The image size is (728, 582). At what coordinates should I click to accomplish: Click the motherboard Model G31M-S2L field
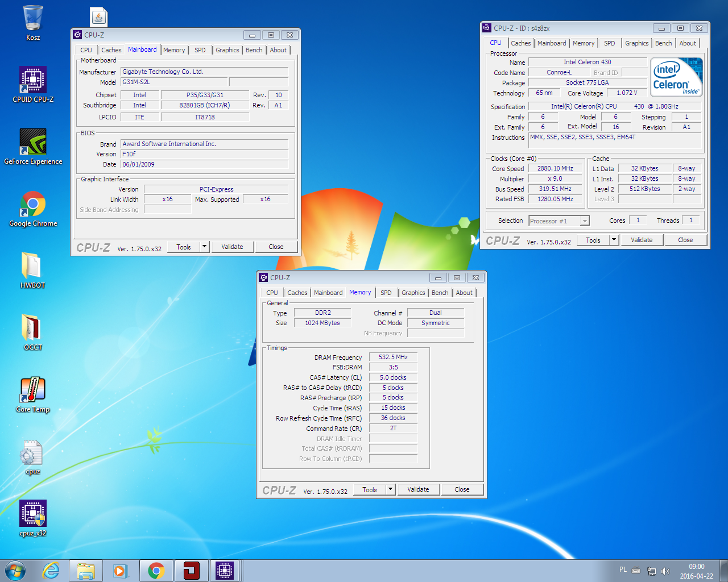174,82
